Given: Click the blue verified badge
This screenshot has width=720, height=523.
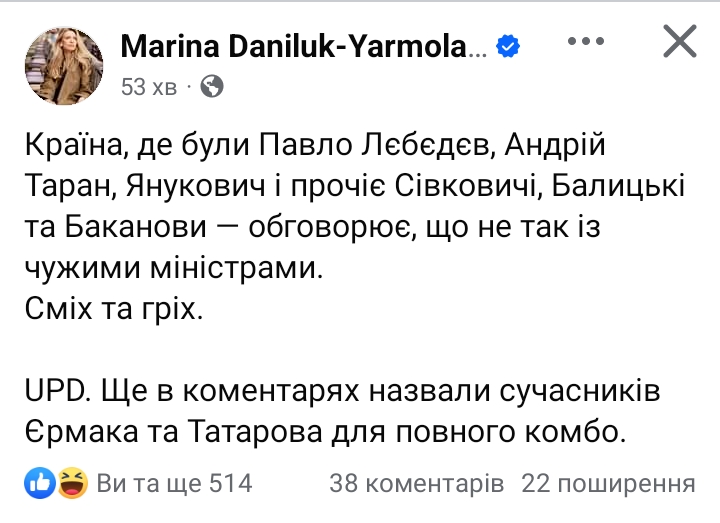Looking at the screenshot, I should click(x=508, y=45).
